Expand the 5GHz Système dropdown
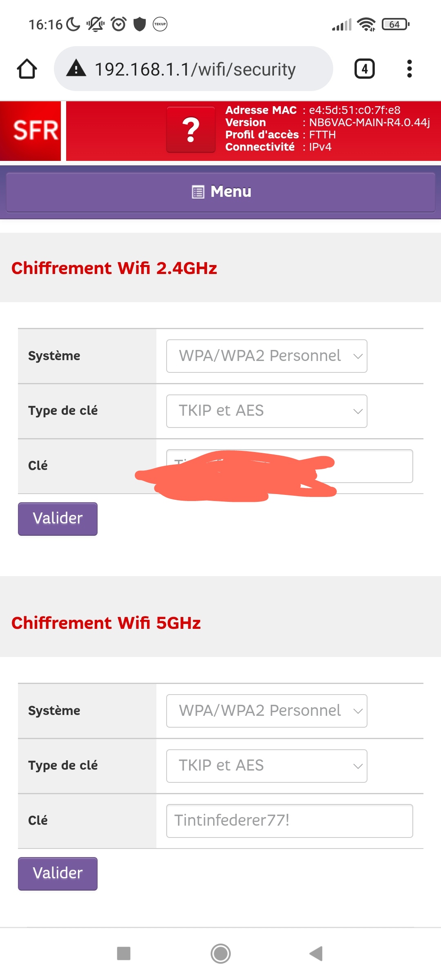 tap(266, 711)
